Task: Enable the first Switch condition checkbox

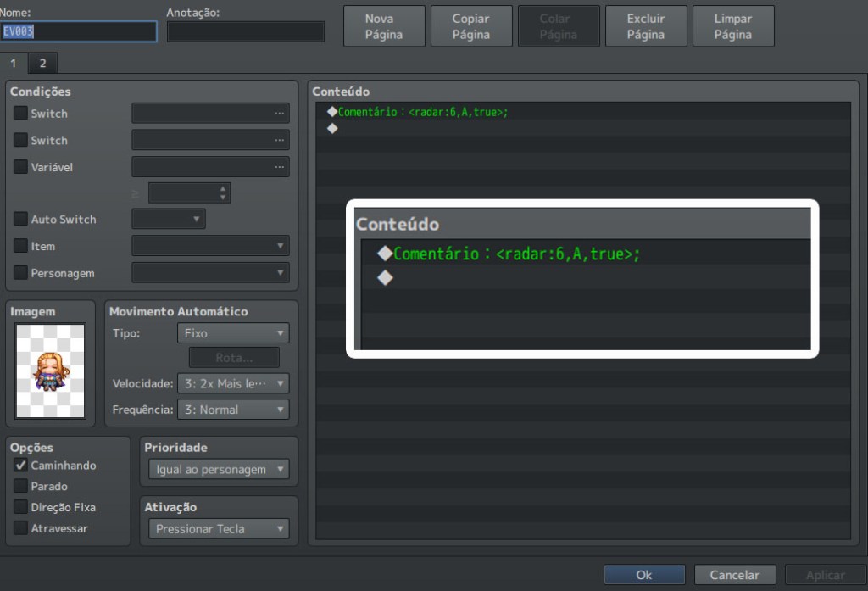Action: tap(20, 113)
